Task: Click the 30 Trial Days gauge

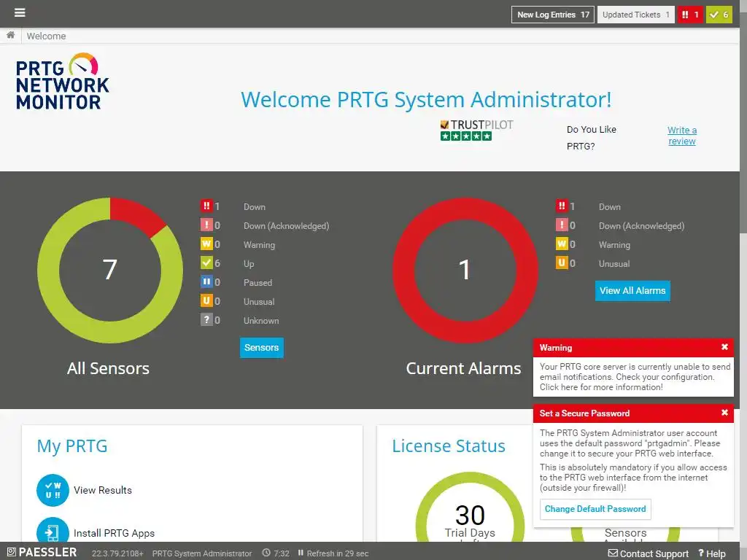Action: [x=470, y=507]
